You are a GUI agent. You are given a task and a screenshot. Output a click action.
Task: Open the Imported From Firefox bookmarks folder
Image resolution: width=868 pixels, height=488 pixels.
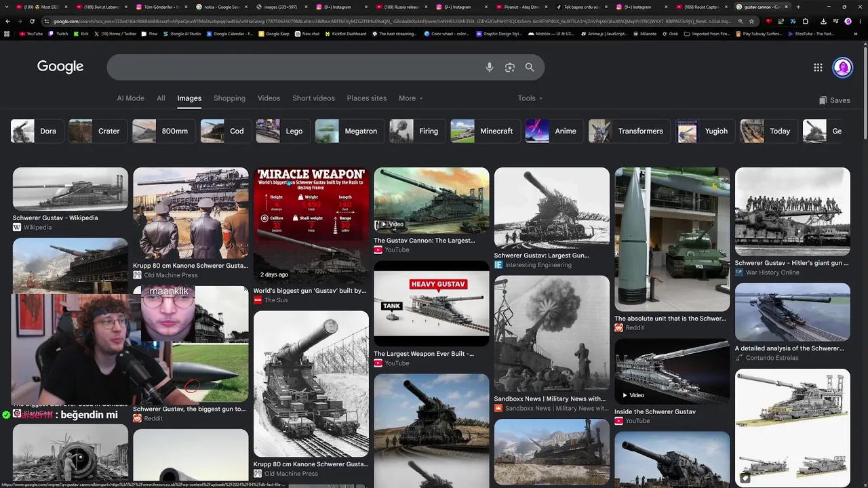click(x=707, y=33)
